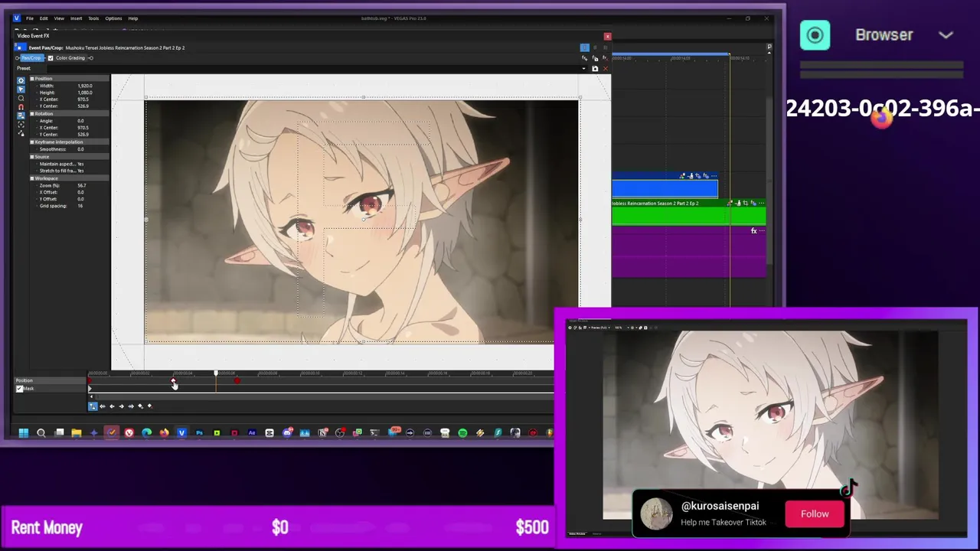Click the fx icon on purple clip
980x551 pixels.
coord(754,230)
